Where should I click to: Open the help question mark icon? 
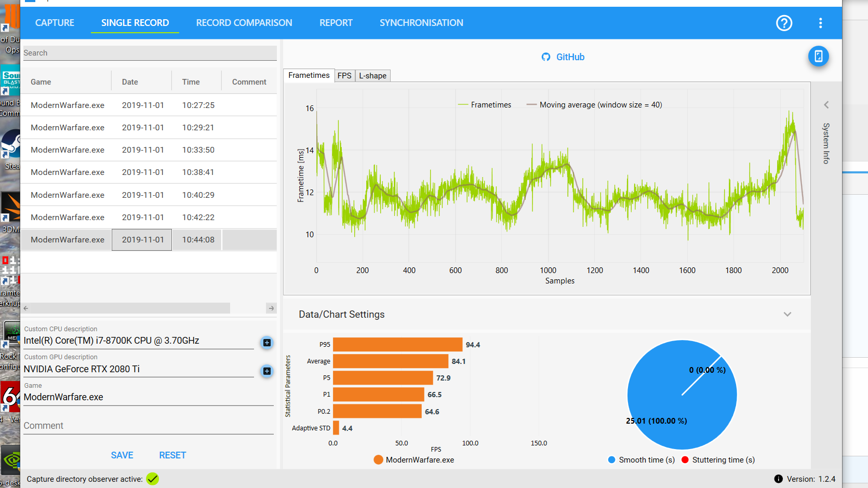pyautogui.click(x=784, y=23)
